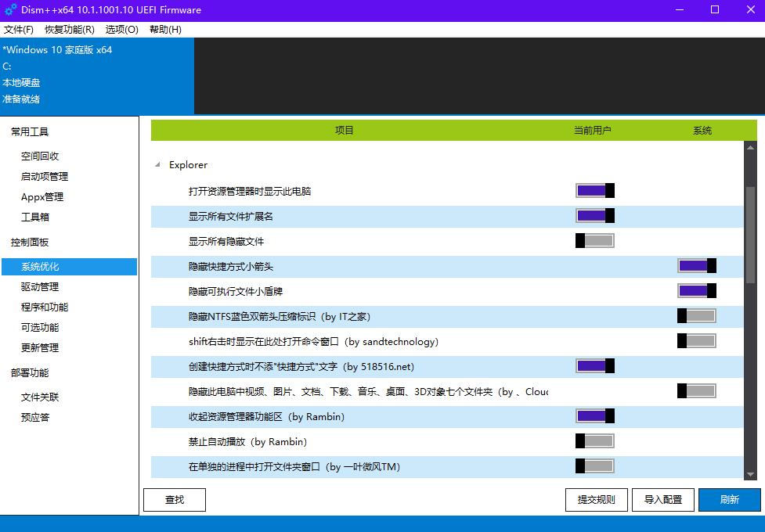
Task: Click scrollbar down arrow in settings list
Action: (750, 474)
